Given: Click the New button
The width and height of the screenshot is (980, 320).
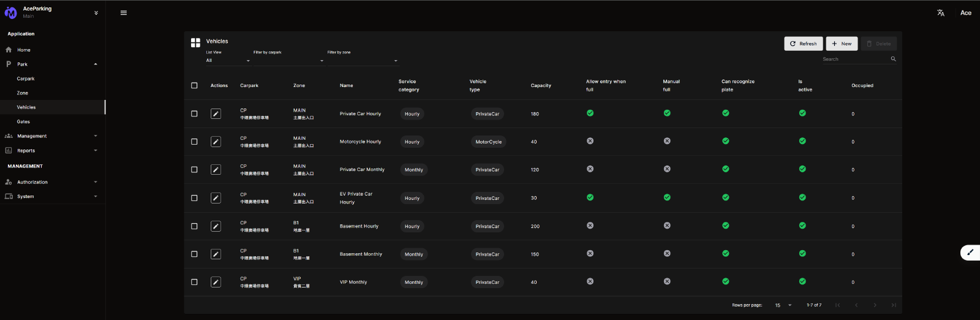Looking at the screenshot, I should pyautogui.click(x=842, y=44).
